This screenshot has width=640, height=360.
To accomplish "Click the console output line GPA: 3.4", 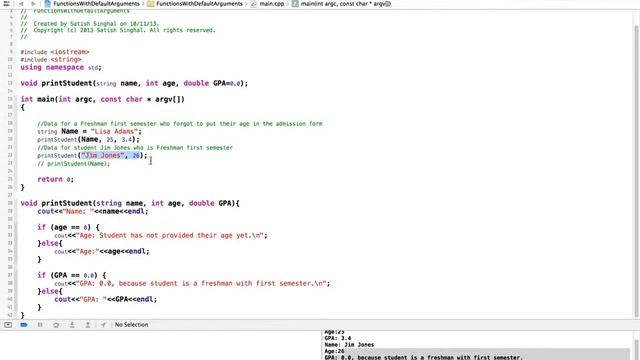I will [x=338, y=338].
